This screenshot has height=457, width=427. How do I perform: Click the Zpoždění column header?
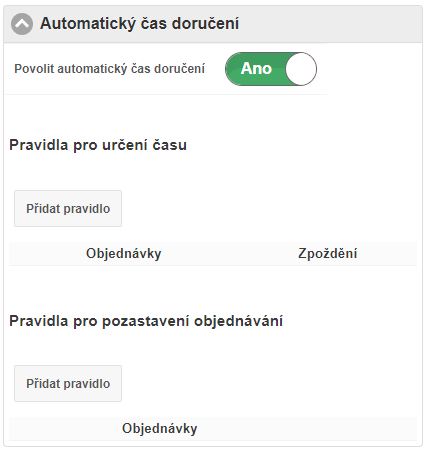click(x=328, y=253)
